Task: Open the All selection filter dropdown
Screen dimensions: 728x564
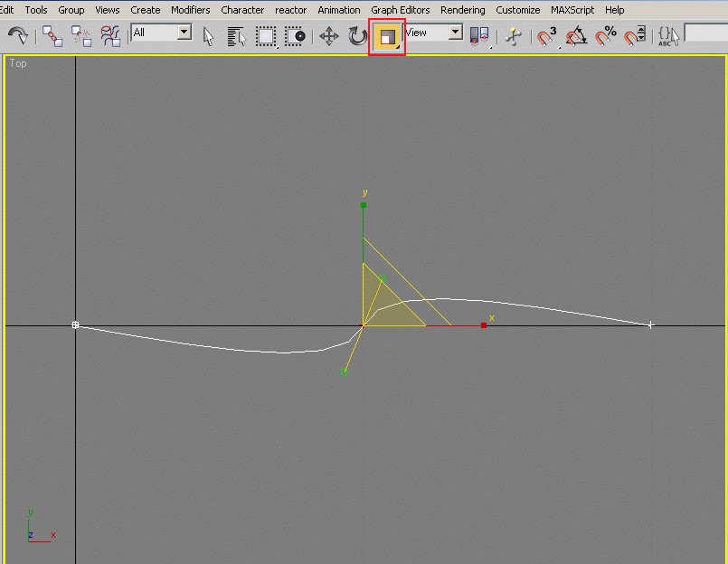Action: point(184,32)
